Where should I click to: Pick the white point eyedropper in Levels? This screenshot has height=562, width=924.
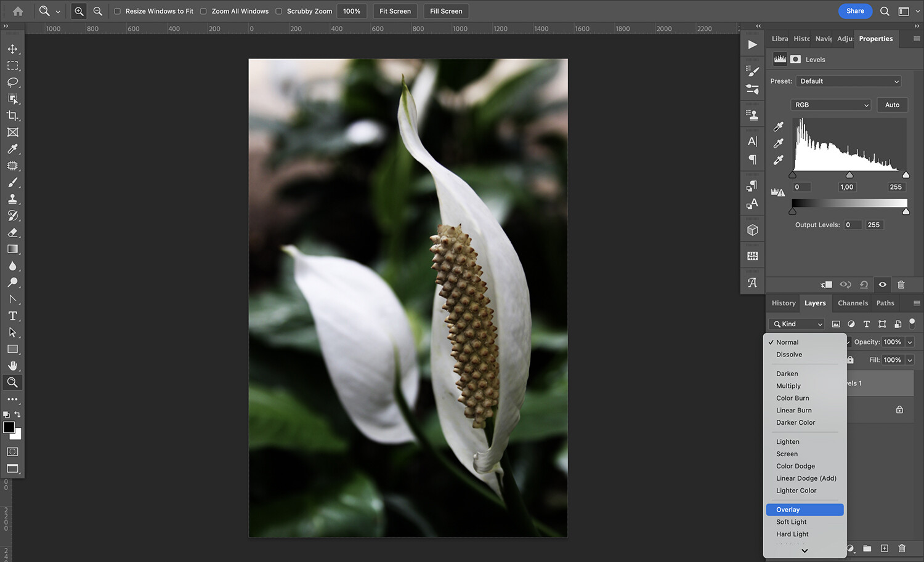(x=778, y=160)
